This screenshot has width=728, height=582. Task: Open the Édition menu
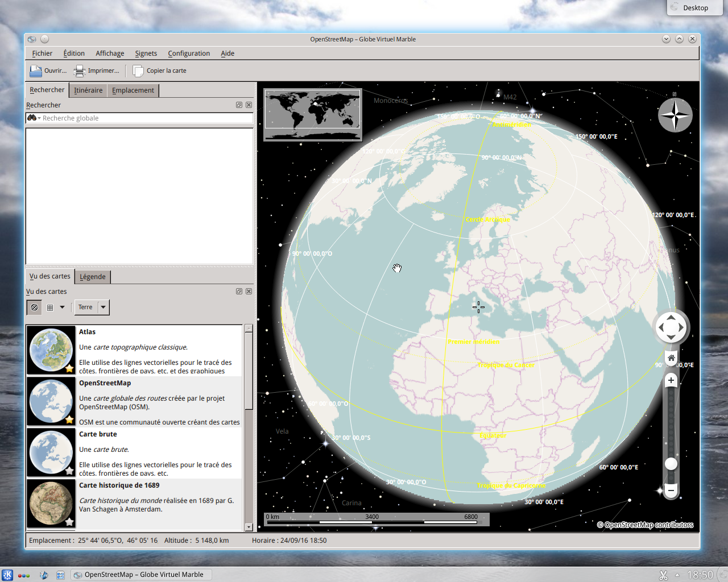[x=74, y=53]
